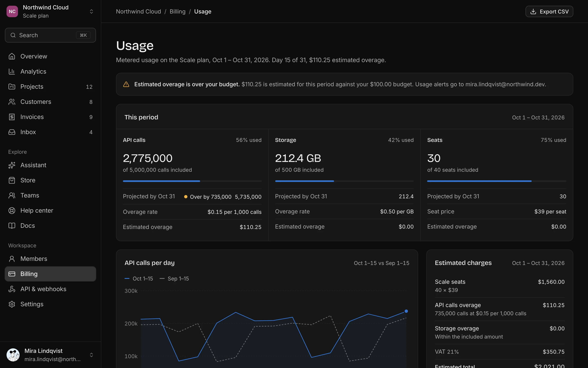Click the Oct 1–15 legend entry
The height and width of the screenshot is (368, 588).
[139, 278]
